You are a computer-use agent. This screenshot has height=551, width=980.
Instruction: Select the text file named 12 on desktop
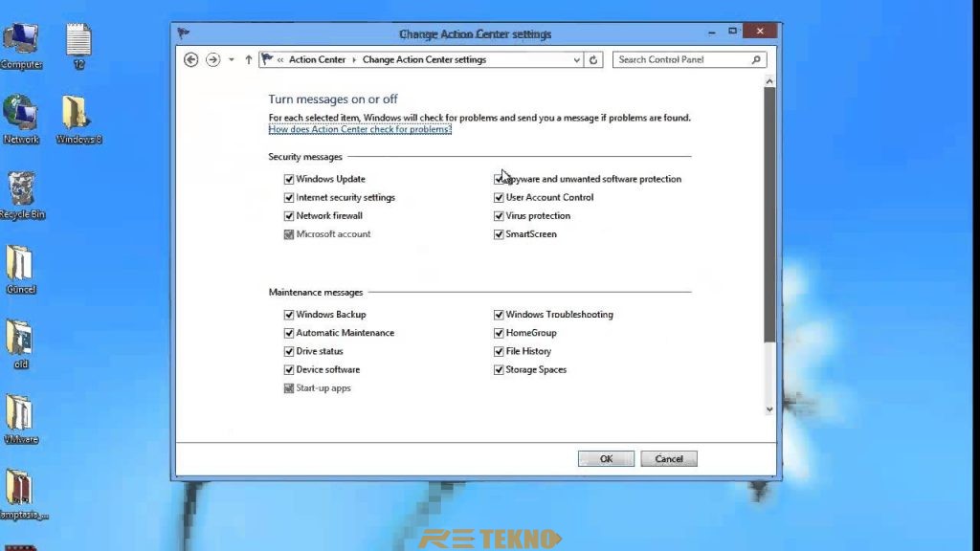78,46
